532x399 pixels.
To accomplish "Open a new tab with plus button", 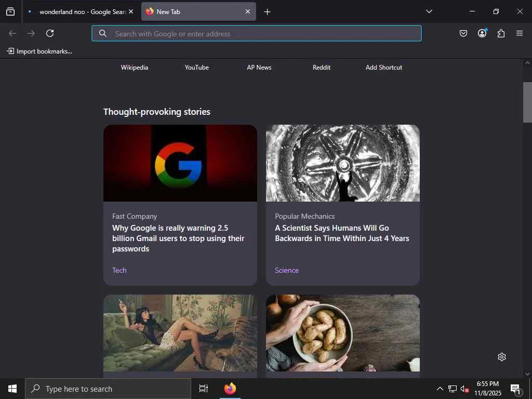I will pos(268,12).
